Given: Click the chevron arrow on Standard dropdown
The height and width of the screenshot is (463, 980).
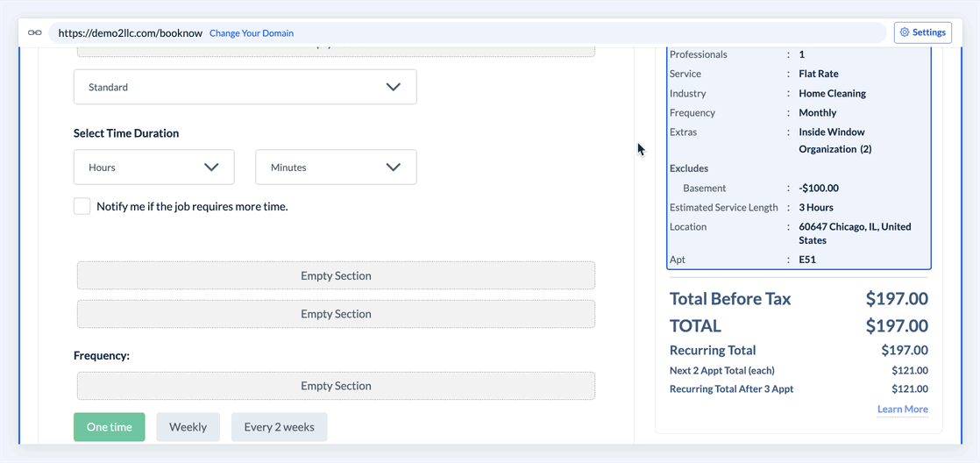Looking at the screenshot, I should [x=394, y=88].
